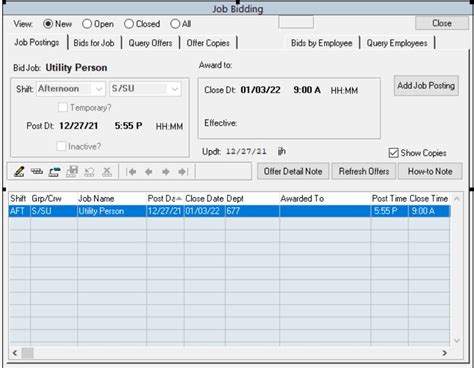Image resolution: width=474 pixels, height=368 pixels.
Task: Select the New view radio button
Action: [x=48, y=24]
